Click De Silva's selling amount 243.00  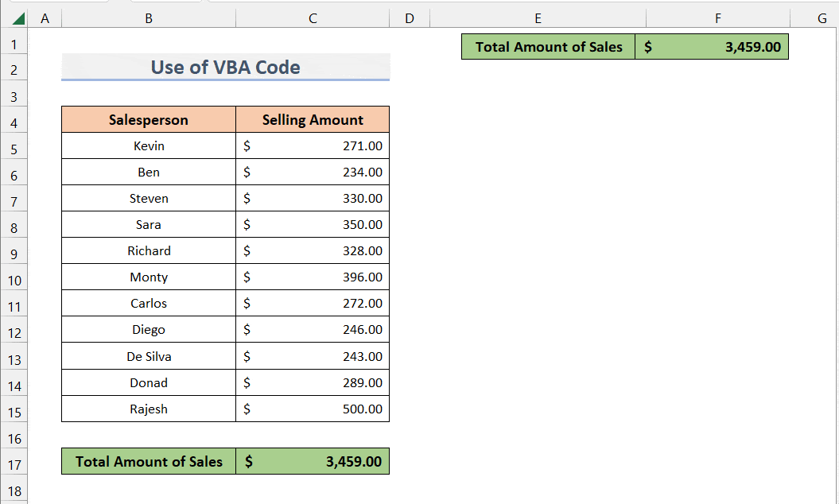tap(313, 356)
